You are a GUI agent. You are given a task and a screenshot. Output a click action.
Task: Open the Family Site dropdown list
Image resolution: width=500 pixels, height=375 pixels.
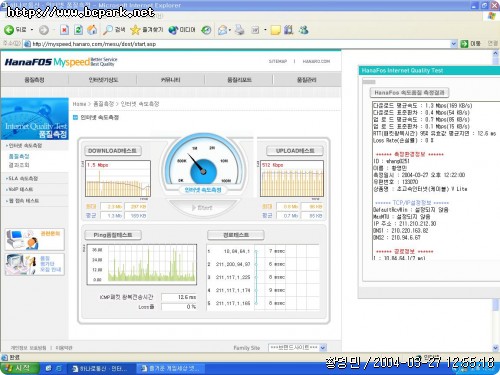(x=297, y=347)
